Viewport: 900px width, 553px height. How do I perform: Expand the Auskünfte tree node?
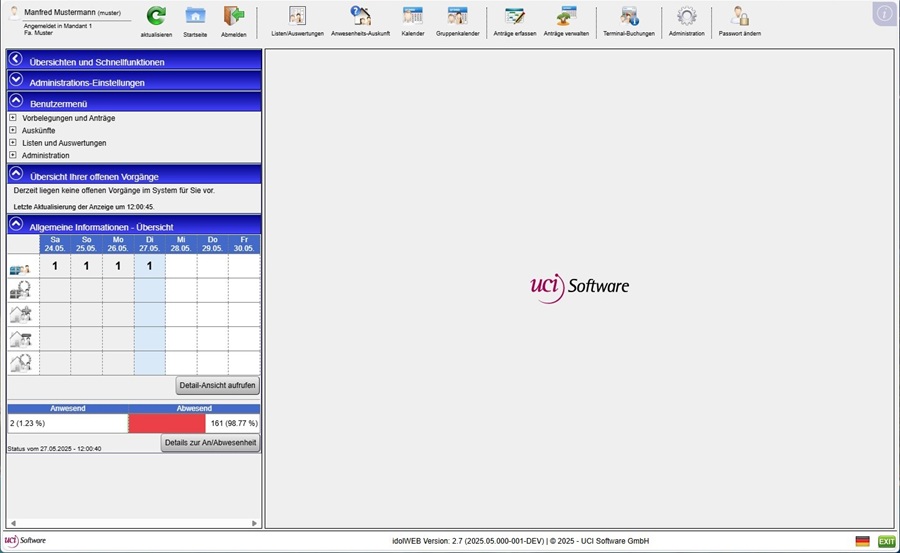coord(13,130)
